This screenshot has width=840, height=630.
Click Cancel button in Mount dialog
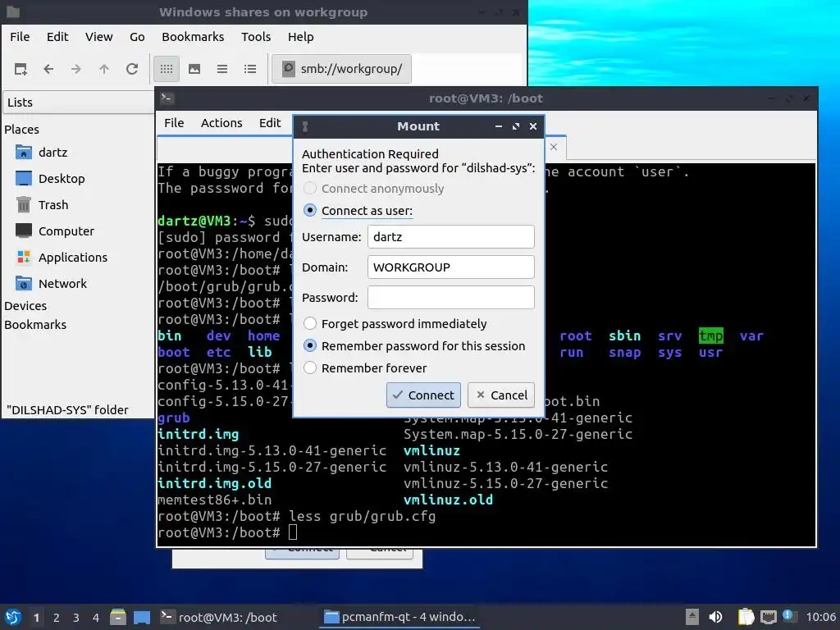[501, 395]
